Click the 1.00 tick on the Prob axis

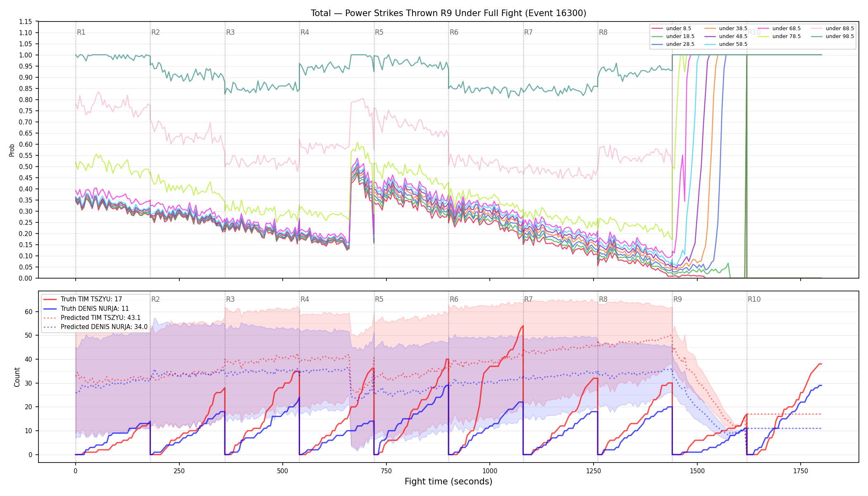point(26,55)
